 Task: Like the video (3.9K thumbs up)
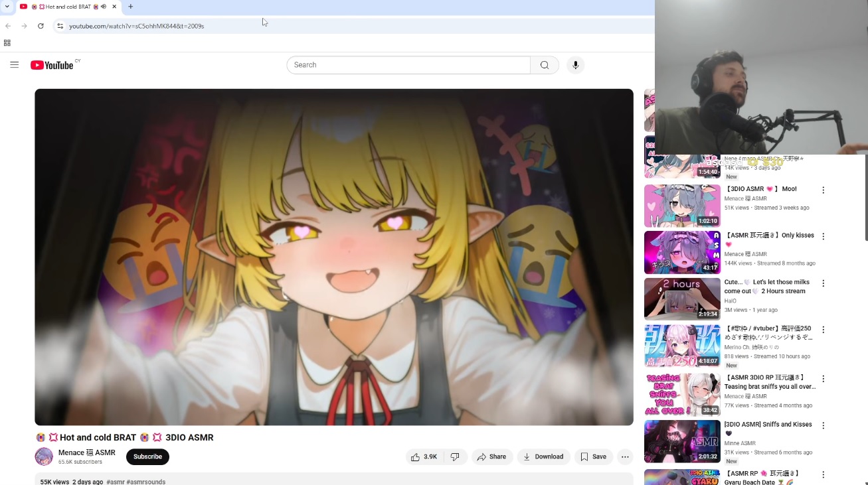point(424,456)
